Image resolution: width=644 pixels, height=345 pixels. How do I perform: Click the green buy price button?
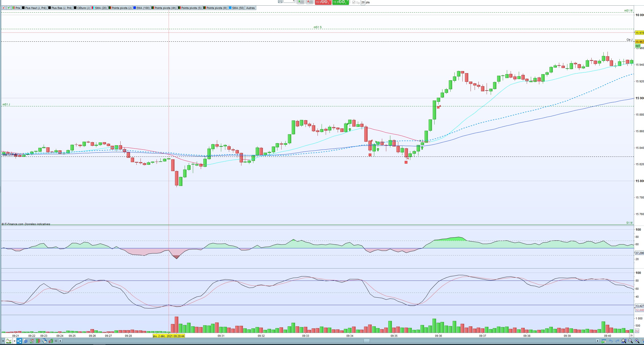point(341,2)
